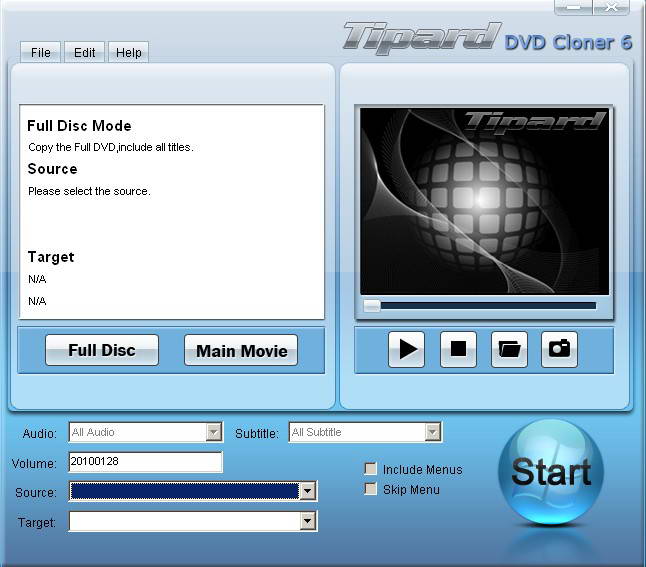Viewport: 646px width, 567px height.
Task: Click "Copy the Full DVD,include all titles." text
Action: [110, 147]
